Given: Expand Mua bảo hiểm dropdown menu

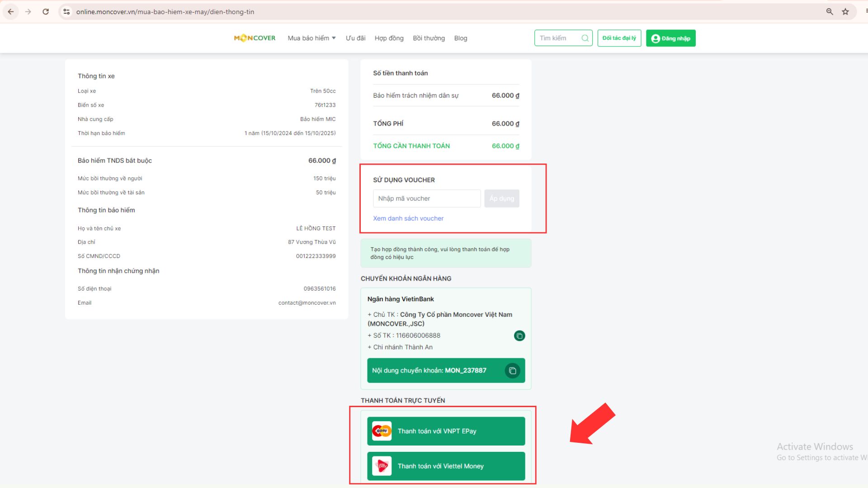Looking at the screenshot, I should pyautogui.click(x=311, y=38).
